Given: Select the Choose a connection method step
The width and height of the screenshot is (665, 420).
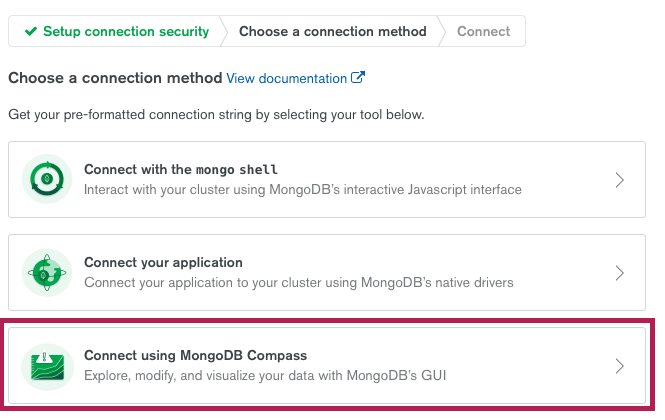Looking at the screenshot, I should 332,31.
